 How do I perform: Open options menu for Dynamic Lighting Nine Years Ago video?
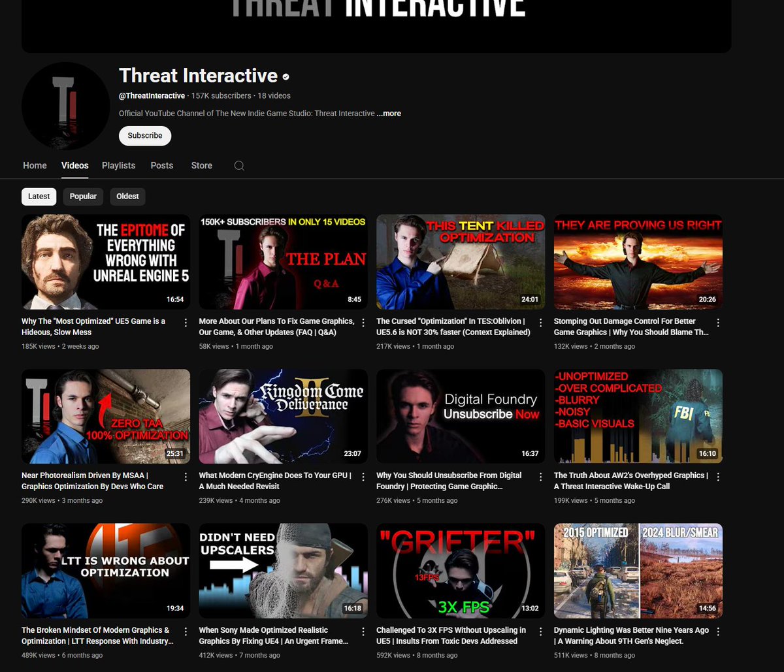[718, 632]
